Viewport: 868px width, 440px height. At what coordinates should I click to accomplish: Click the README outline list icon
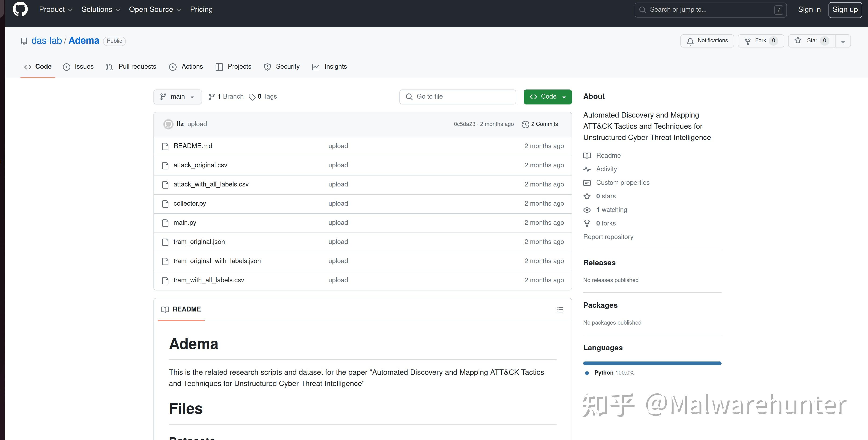pos(560,310)
